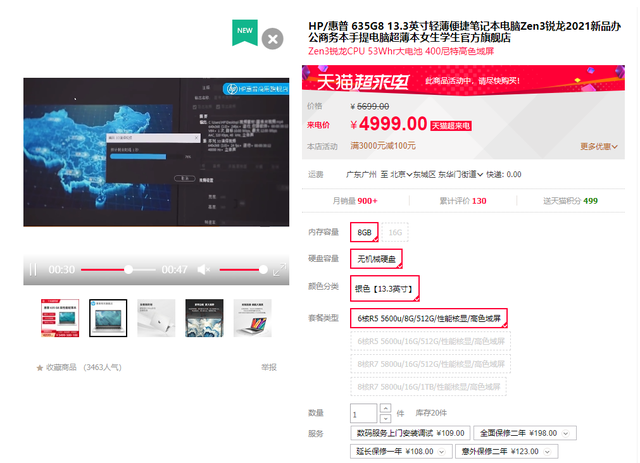Adjust the video volume slider
The width and height of the screenshot is (640, 463).
(243, 269)
